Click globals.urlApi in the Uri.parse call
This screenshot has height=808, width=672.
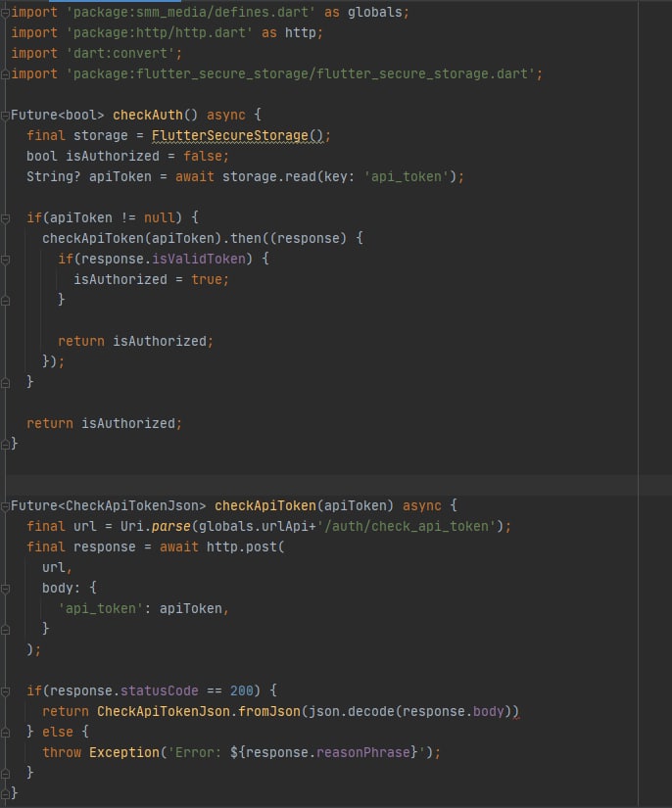click(x=254, y=526)
